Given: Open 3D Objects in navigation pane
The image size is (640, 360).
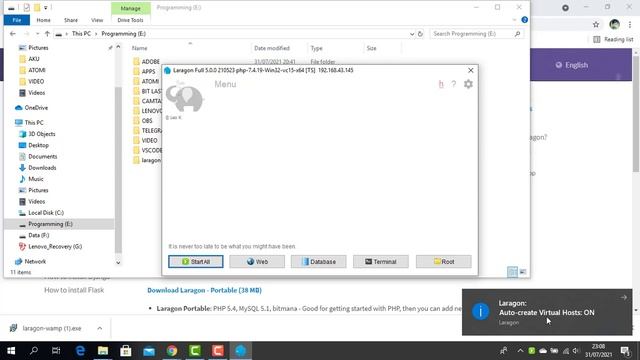Looking at the screenshot, I should 42,134.
